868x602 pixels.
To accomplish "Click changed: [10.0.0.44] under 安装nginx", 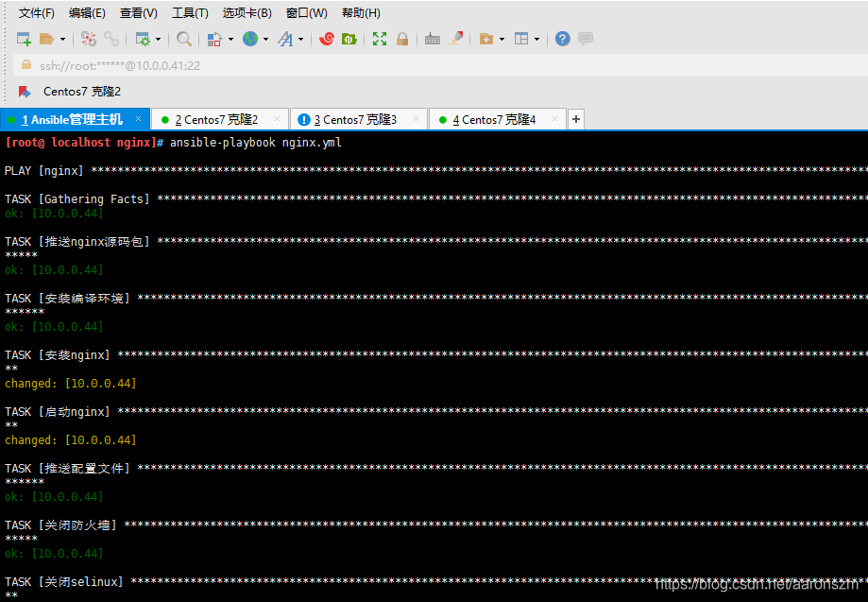I will [70, 384].
